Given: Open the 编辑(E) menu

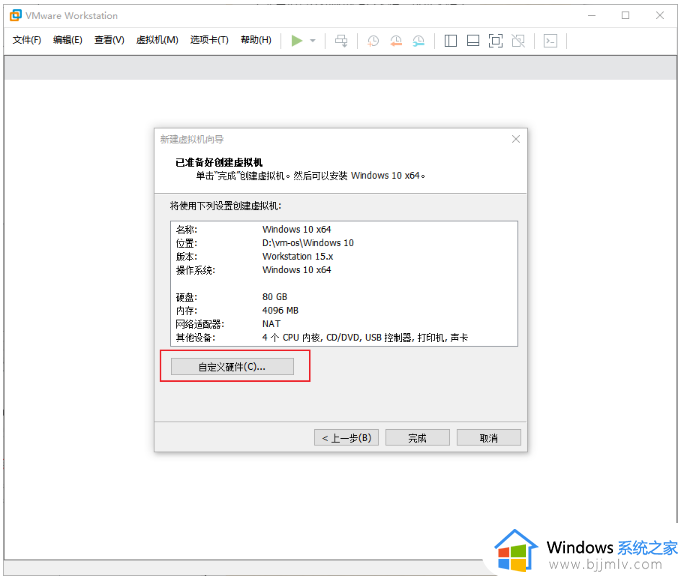Looking at the screenshot, I should point(68,40).
